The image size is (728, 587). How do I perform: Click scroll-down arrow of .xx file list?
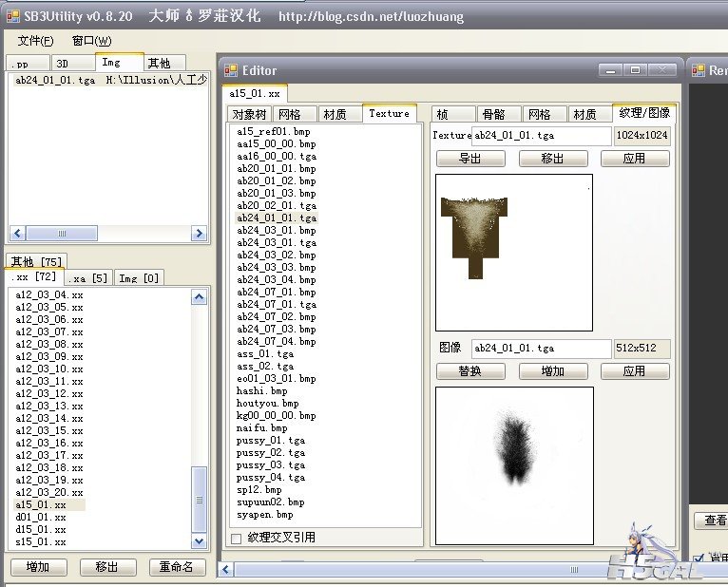(x=200, y=540)
